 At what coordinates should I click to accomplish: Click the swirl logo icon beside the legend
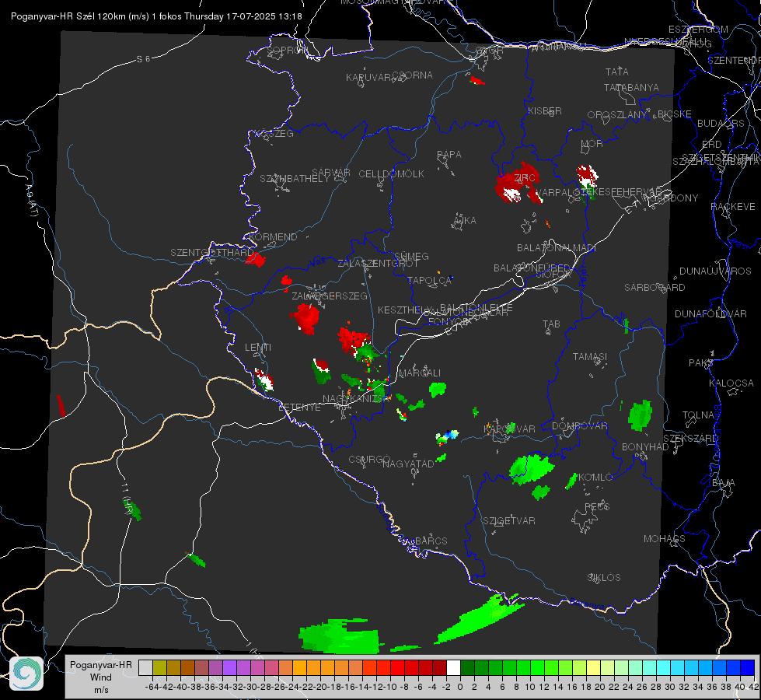point(26,674)
